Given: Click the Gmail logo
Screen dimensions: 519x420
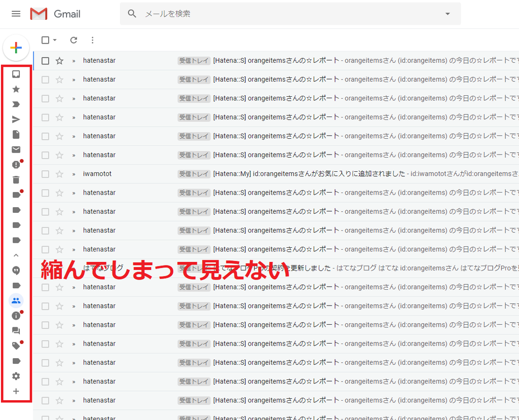Looking at the screenshot, I should click(55, 14).
